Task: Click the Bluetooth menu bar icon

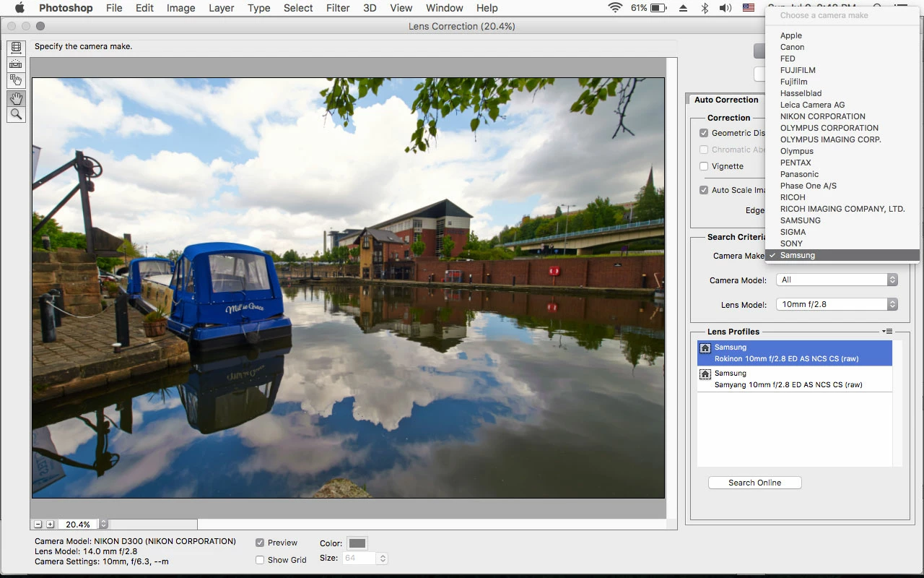Action: pyautogui.click(x=705, y=8)
